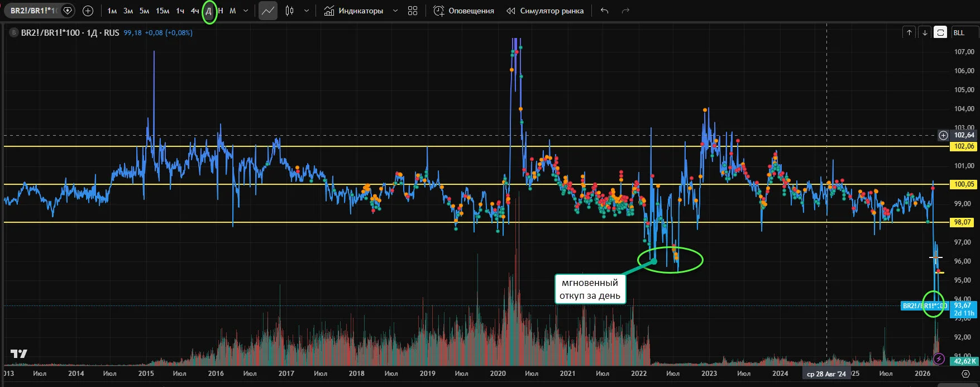This screenshot has width=980, height=387.
Task: Undo the last chart action
Action: 604,11
